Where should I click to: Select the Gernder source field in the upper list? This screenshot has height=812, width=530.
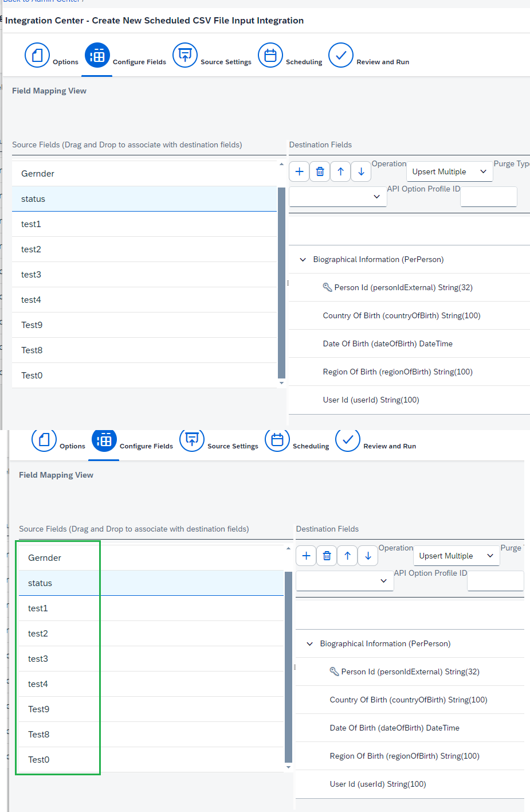tap(144, 174)
